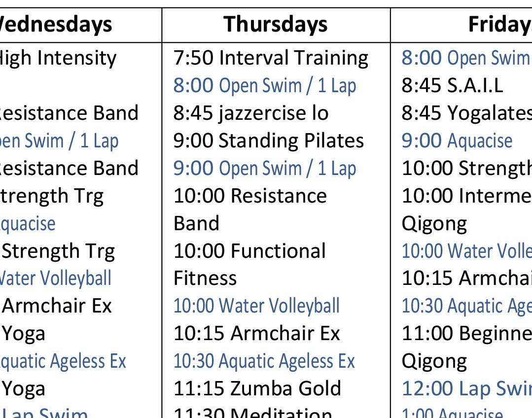Select 11:15 Zumba Gold entry

[257, 388]
